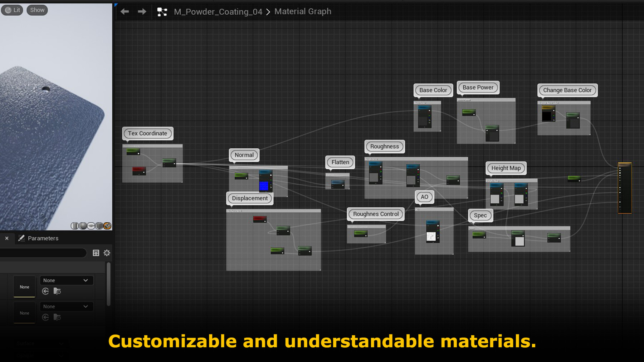
Task: Click the browse-to-asset icon under the second None slot
Action: pyautogui.click(x=57, y=317)
